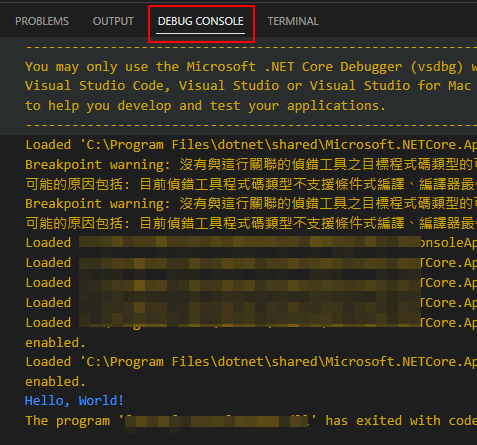
Task: Click the 'You may only use the Microsoft .NET Core Debugger' line
Action: coord(251,67)
